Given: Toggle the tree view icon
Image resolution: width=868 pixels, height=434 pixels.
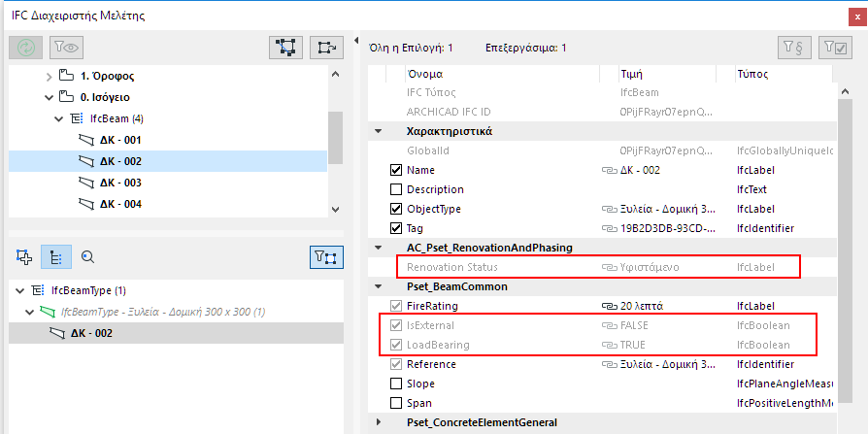Looking at the screenshot, I should (x=55, y=256).
